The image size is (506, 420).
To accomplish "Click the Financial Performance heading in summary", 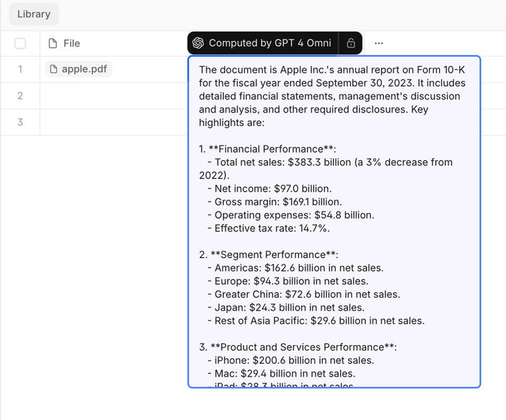I will [272, 149].
